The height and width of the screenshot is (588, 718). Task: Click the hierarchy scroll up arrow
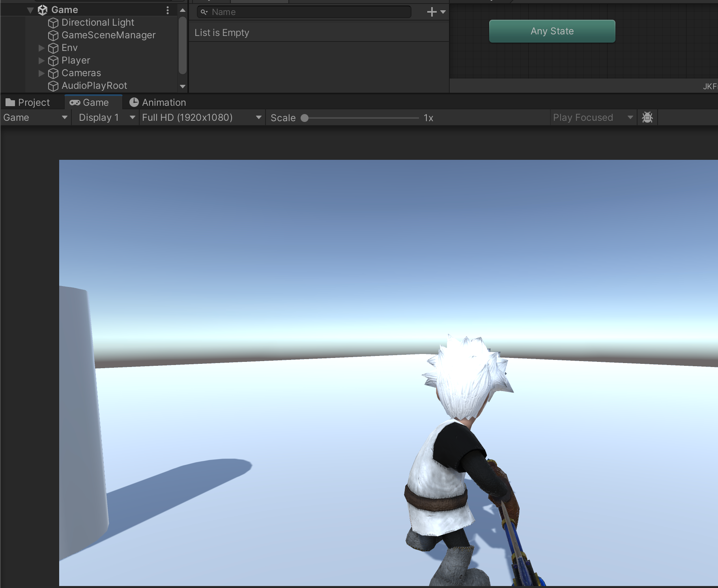(x=182, y=10)
